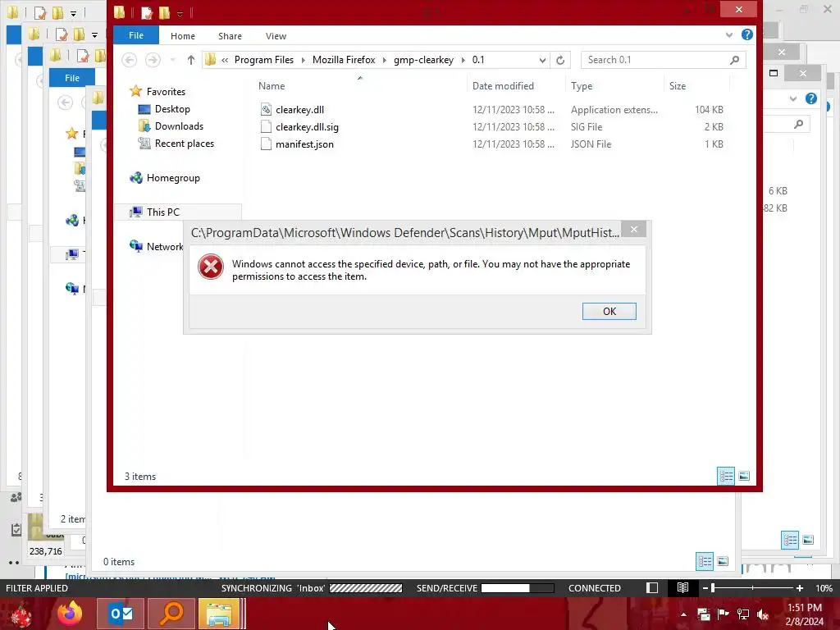Viewport: 840px width, 630px height.
Task: Click the Properties icon in the title bar
Action: tap(147, 13)
